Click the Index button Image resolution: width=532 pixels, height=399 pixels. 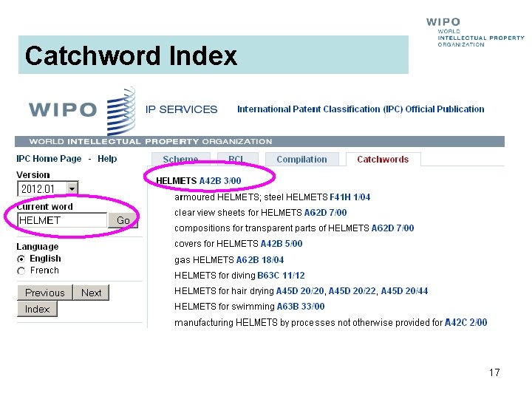(x=38, y=309)
